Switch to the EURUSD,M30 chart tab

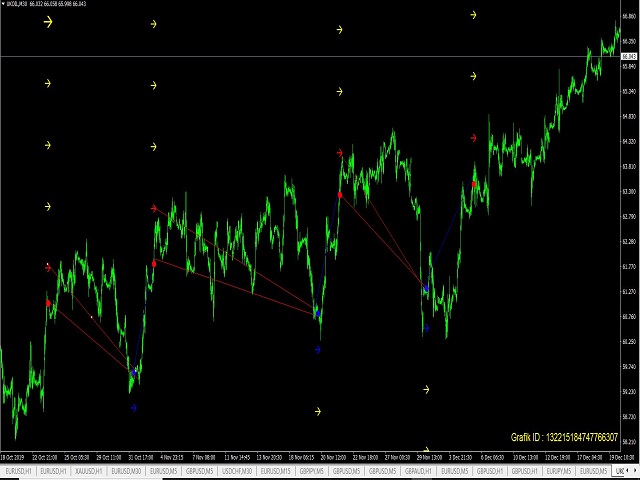(126, 471)
